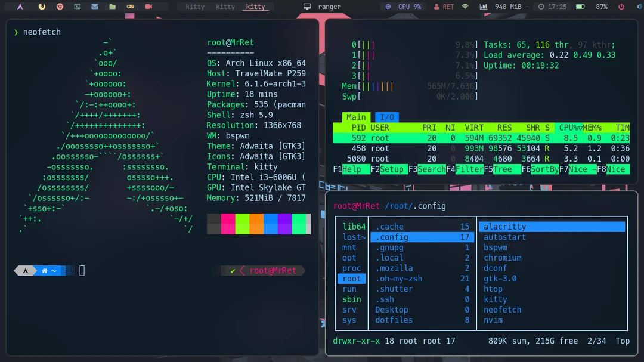The image size is (644, 362).
Task: Open the SortBy selector with F6SortBy
Action: coord(539,169)
